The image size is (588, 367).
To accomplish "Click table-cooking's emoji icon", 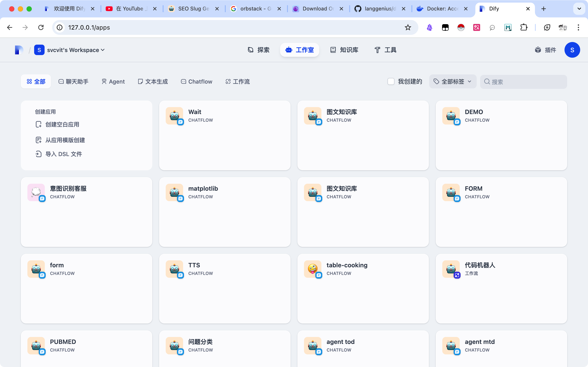I will [312, 269].
